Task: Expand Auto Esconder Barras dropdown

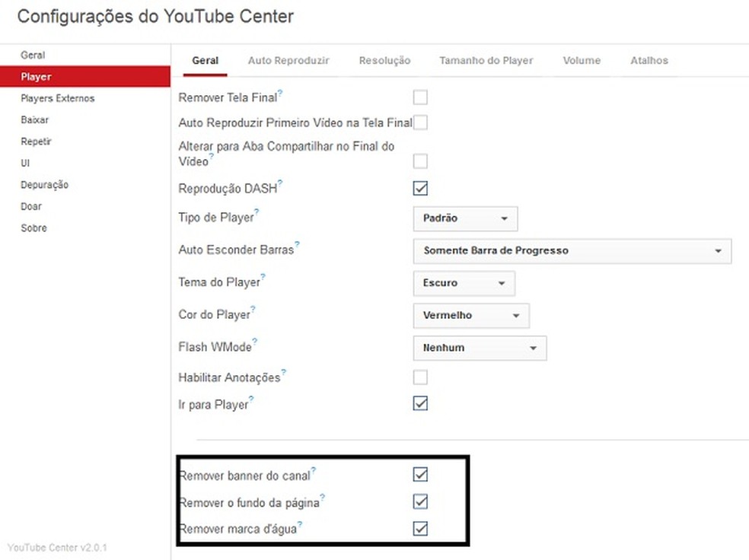Action: click(572, 251)
